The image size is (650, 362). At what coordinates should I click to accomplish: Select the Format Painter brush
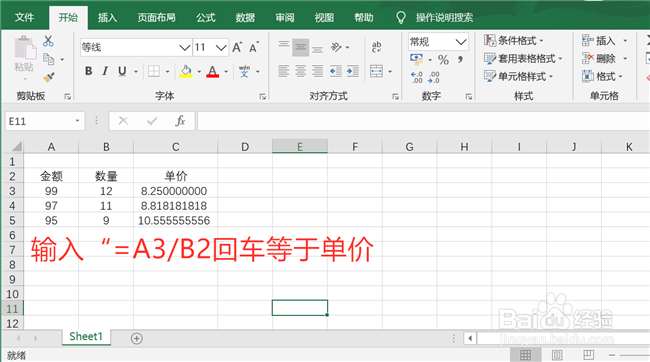pyautogui.click(x=49, y=77)
